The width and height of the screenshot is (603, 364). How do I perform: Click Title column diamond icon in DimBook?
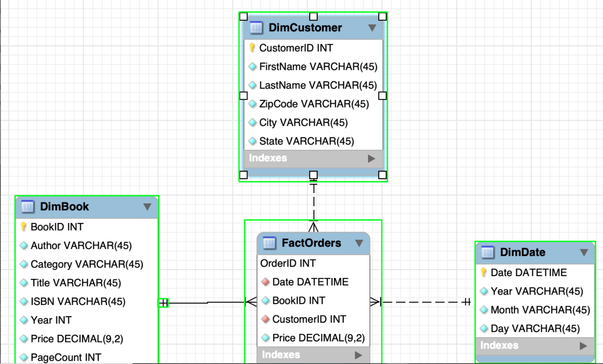(x=24, y=283)
